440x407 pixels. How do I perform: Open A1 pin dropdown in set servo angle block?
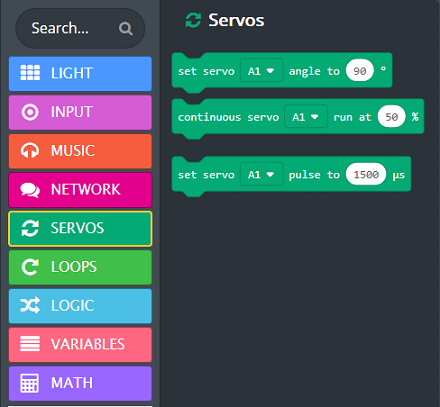coord(262,71)
